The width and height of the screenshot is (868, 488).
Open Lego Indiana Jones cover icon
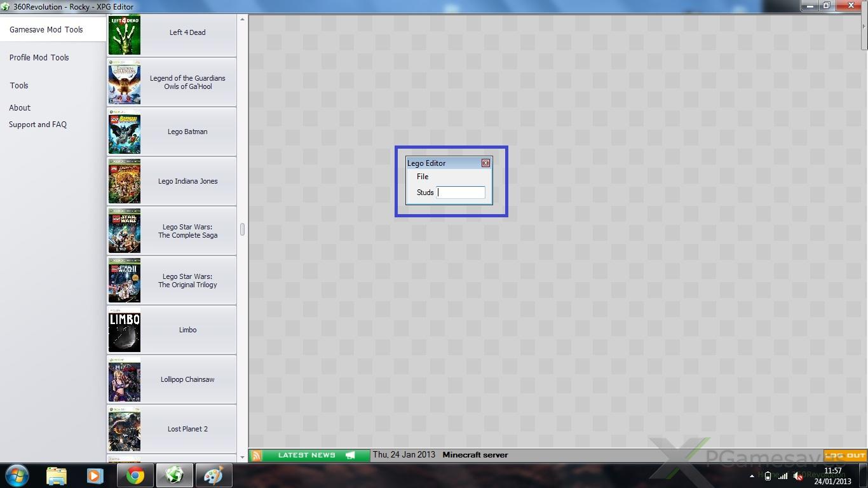[125, 182]
